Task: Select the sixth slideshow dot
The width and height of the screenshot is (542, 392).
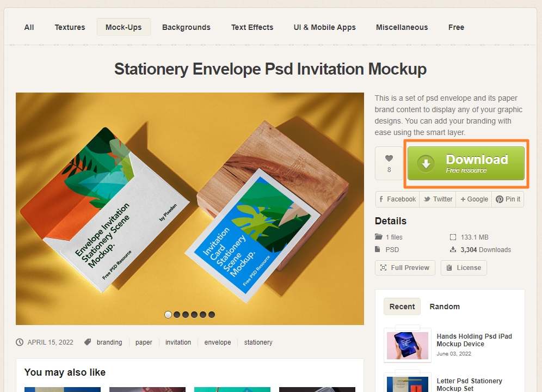Action: [x=212, y=315]
